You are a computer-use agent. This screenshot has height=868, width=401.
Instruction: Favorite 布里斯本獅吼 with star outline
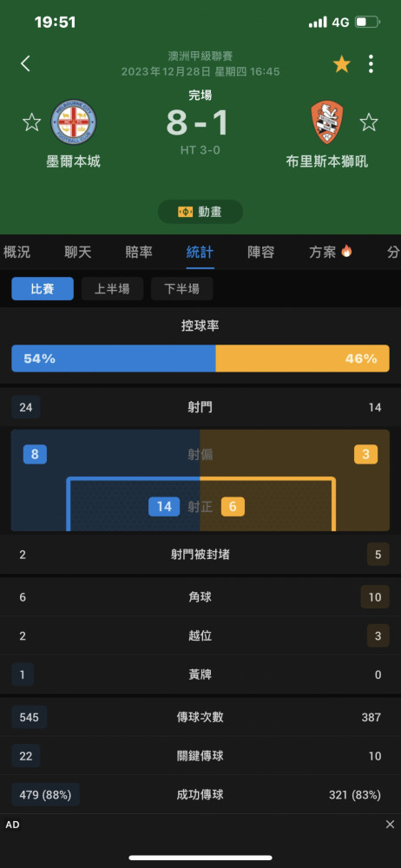[369, 122]
